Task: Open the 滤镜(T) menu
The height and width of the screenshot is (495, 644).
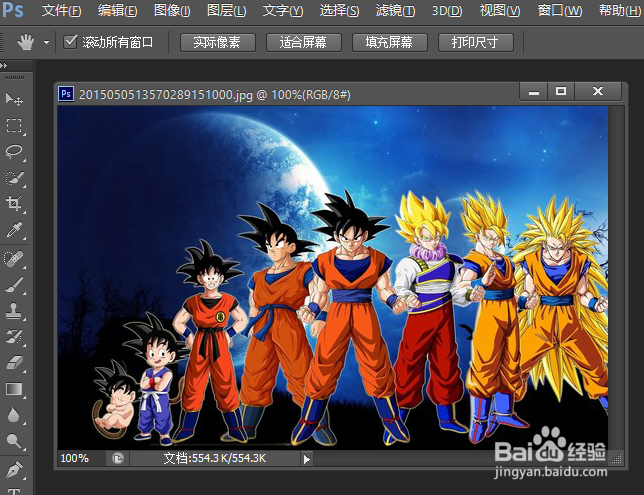Action: pyautogui.click(x=395, y=10)
